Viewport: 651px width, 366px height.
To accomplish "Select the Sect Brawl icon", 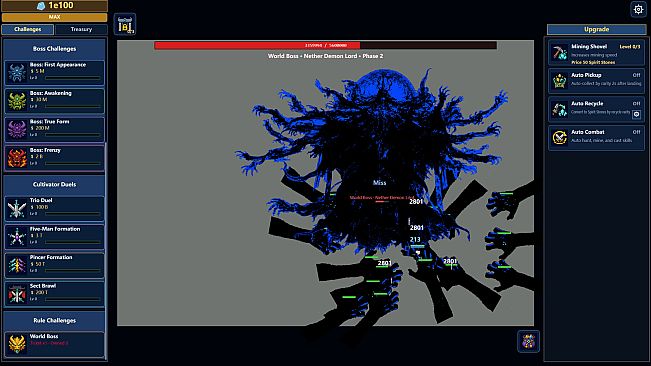I will (17, 294).
